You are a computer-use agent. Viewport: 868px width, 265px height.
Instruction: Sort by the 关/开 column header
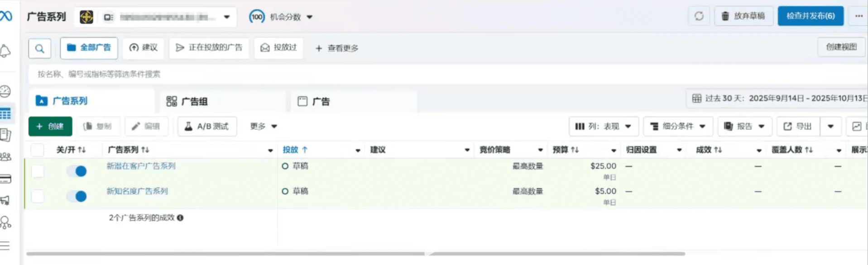pyautogui.click(x=71, y=150)
